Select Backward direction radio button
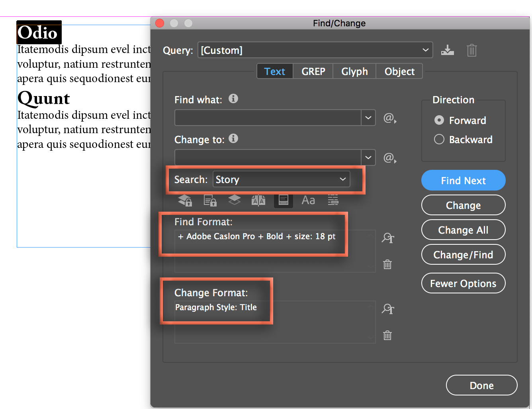532x409 pixels. tap(439, 139)
